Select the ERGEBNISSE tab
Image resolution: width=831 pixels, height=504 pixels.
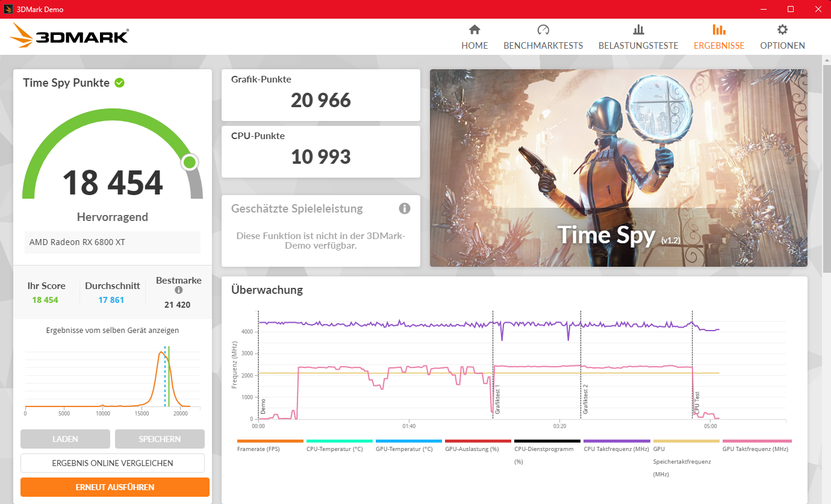(719, 37)
